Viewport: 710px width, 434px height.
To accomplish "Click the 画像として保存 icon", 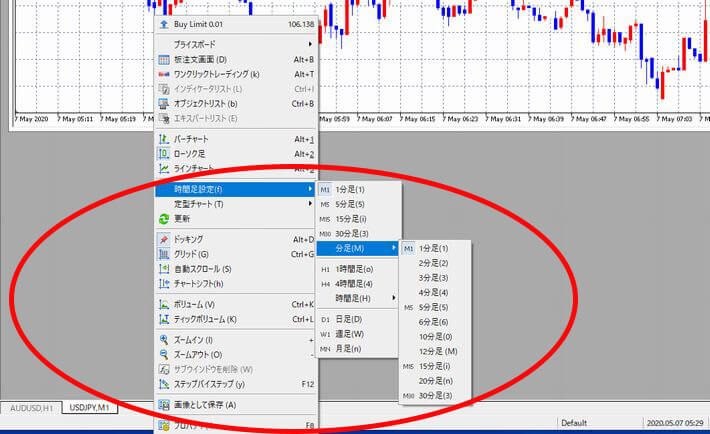I will pos(164,405).
